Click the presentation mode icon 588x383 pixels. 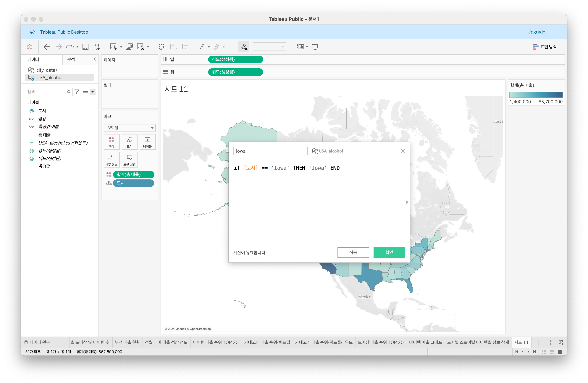pyautogui.click(x=315, y=47)
